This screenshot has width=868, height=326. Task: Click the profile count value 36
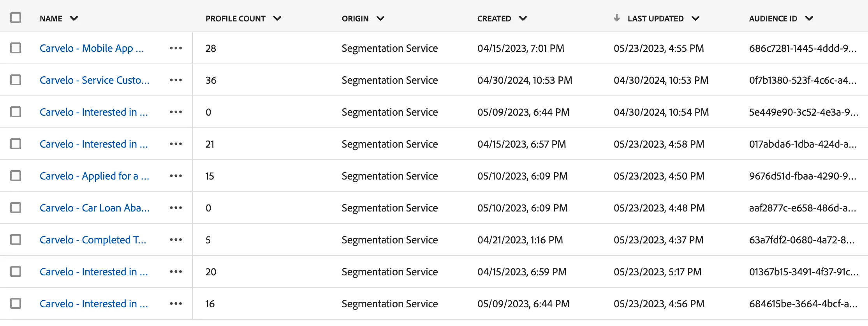point(211,80)
